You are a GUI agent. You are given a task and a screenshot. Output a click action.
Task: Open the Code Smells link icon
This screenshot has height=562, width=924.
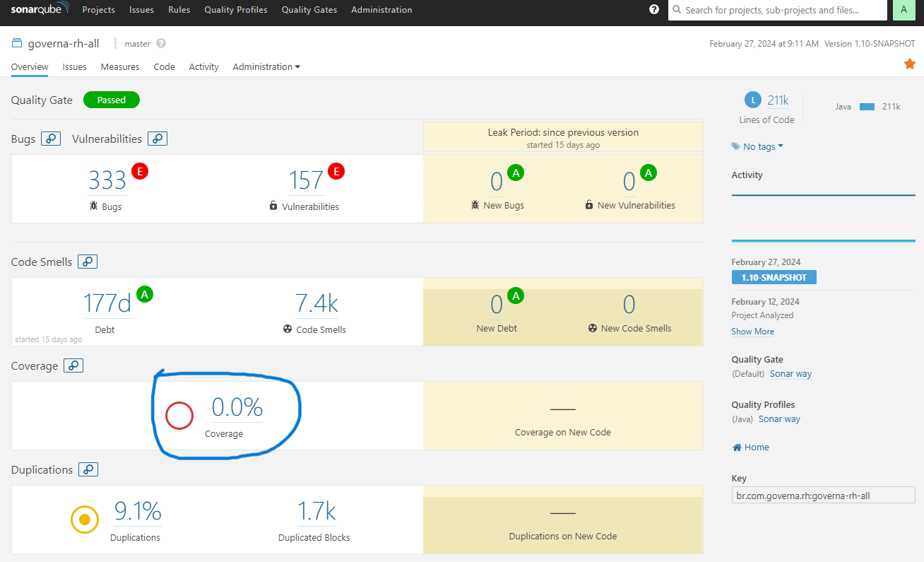pyautogui.click(x=88, y=262)
